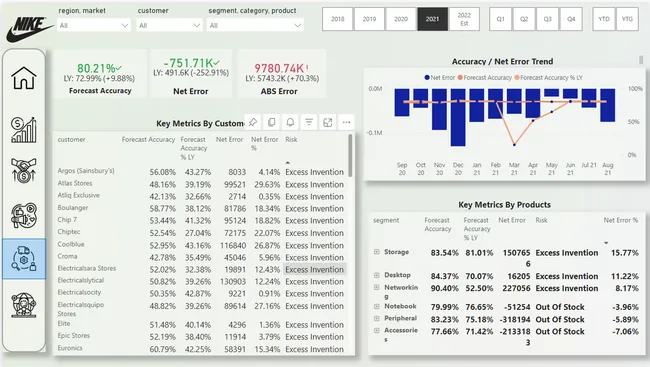Select Coolblue customer row
Screen dimensions: 650x367
point(201,245)
